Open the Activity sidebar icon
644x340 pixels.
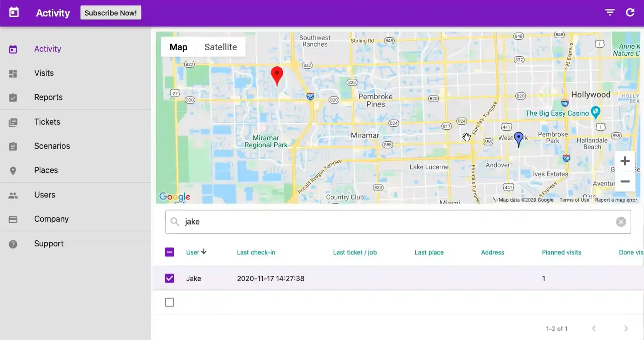(13, 49)
